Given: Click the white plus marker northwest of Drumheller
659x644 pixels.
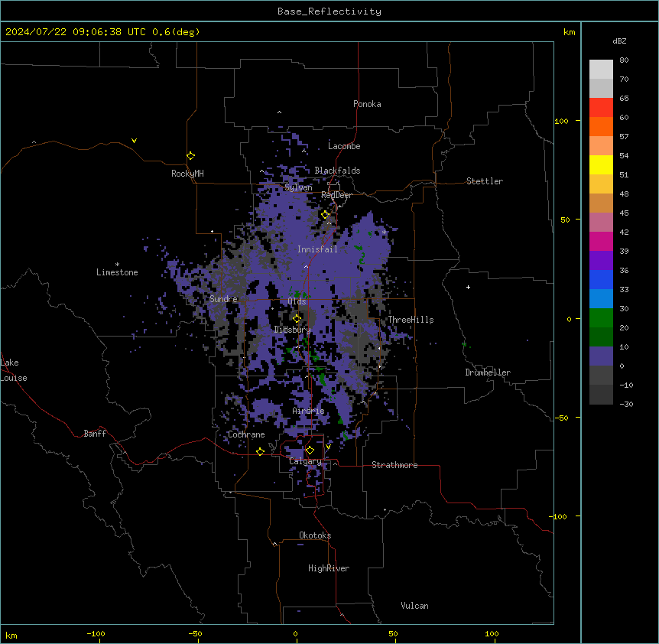Looking at the screenshot, I should (468, 287).
